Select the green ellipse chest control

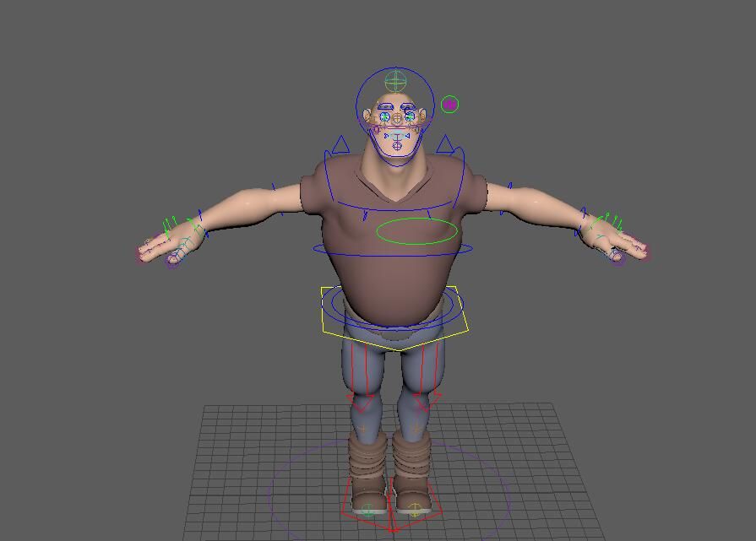pyautogui.click(x=416, y=231)
